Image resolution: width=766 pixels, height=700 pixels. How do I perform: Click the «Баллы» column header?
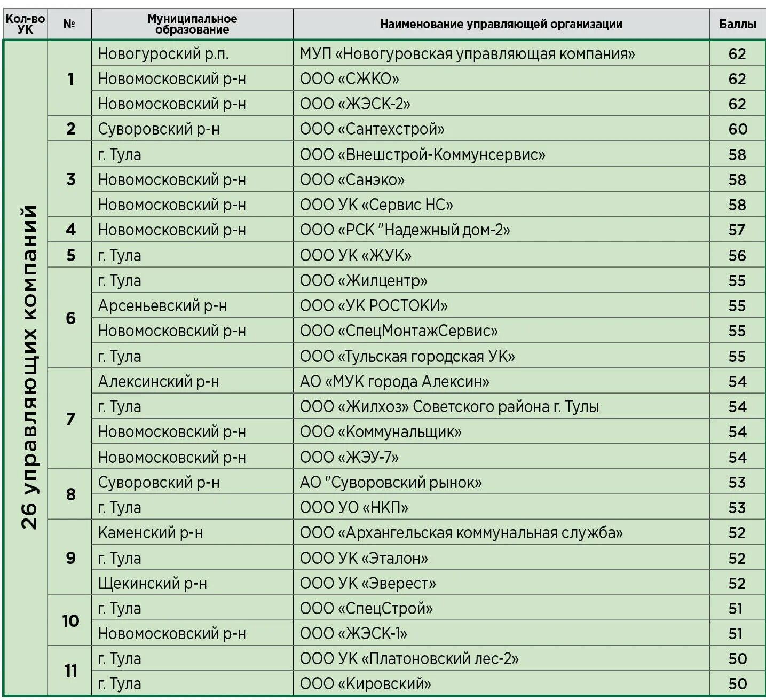click(x=737, y=24)
